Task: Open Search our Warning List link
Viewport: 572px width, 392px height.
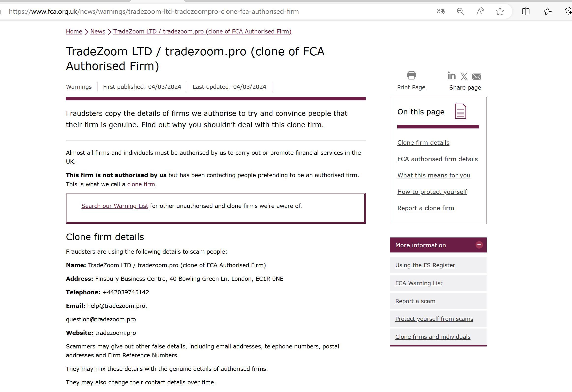Action: pyautogui.click(x=115, y=206)
